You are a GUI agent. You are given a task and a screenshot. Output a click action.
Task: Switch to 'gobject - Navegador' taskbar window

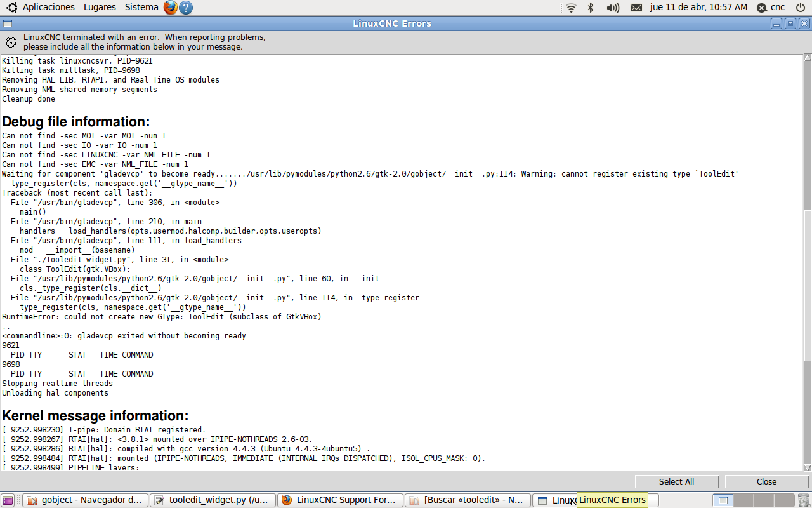[86, 500]
